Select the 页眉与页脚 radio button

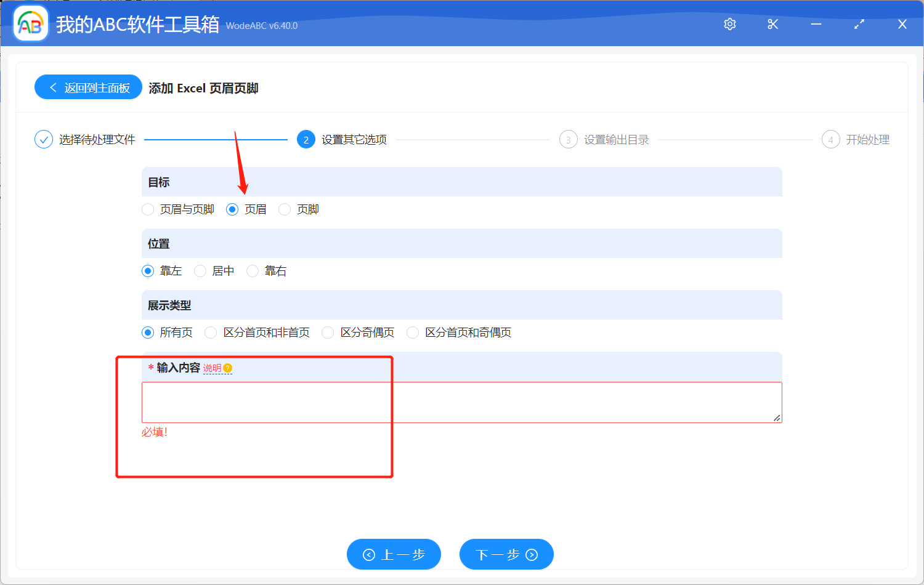[x=148, y=209]
